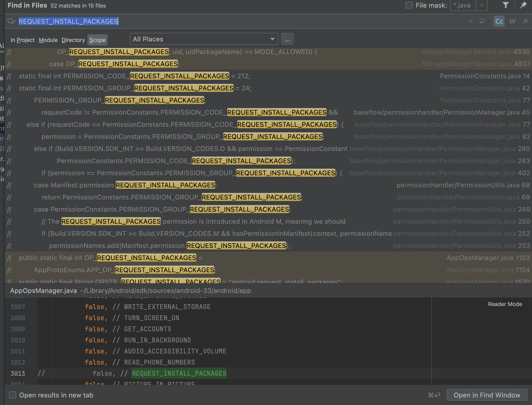The image size is (532, 405).
Task: Click the Reader Mode link
Action: (x=505, y=304)
